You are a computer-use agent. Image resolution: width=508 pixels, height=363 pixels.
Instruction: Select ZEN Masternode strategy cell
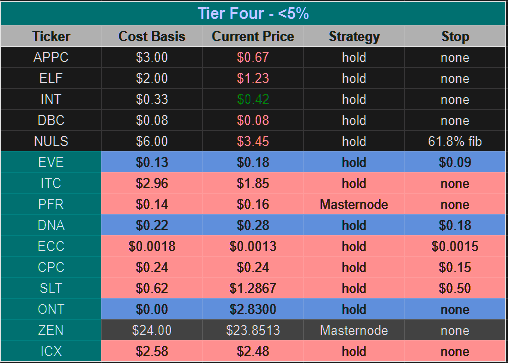(x=354, y=330)
